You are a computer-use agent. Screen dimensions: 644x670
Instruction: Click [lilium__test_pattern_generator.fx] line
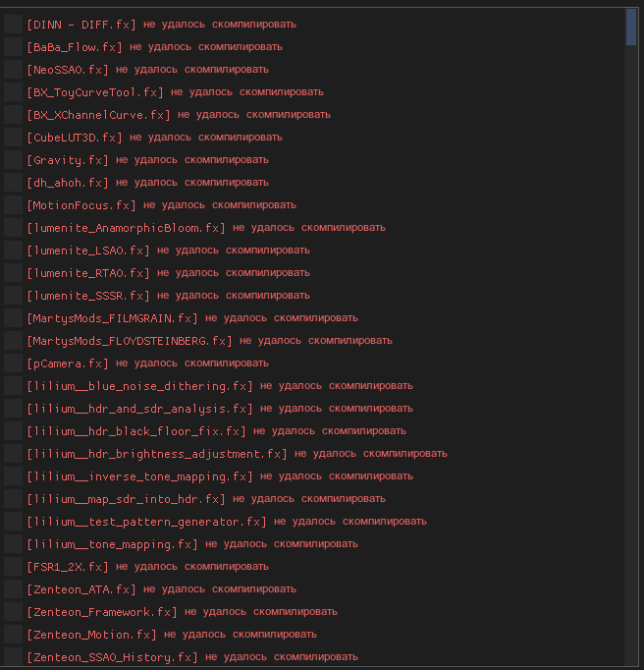click(x=227, y=523)
